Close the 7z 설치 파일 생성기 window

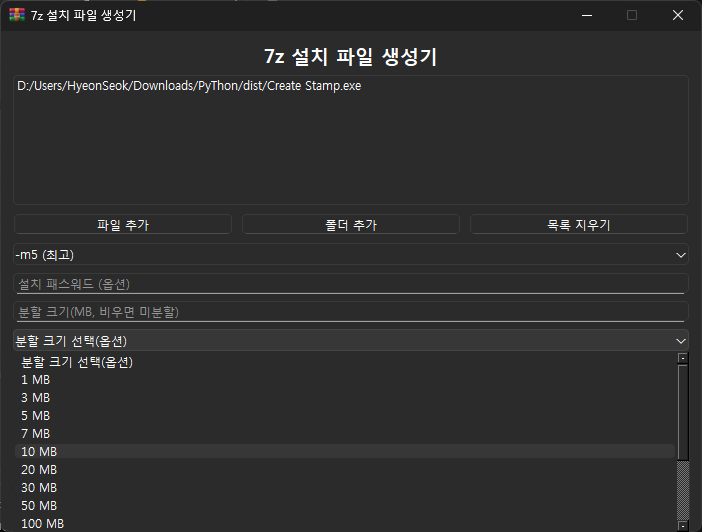pyautogui.click(x=678, y=15)
